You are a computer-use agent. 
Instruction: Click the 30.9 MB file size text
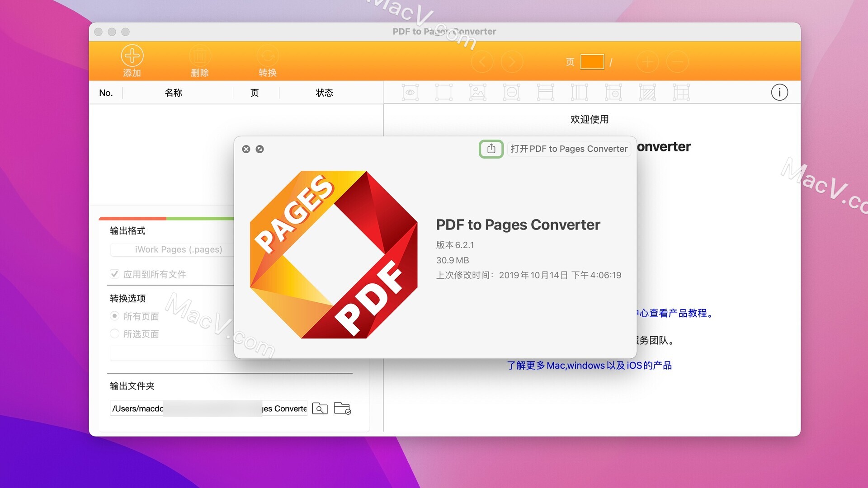[453, 260]
